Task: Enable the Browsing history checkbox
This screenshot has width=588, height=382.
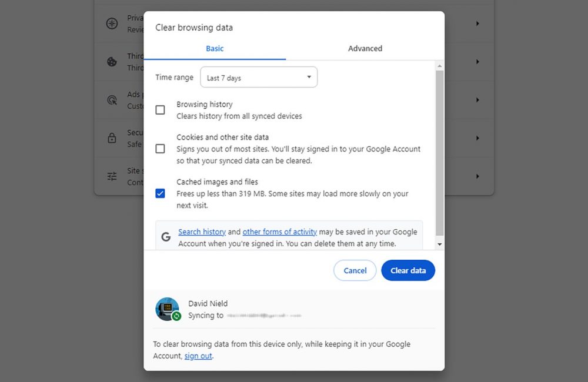Action: [x=160, y=110]
